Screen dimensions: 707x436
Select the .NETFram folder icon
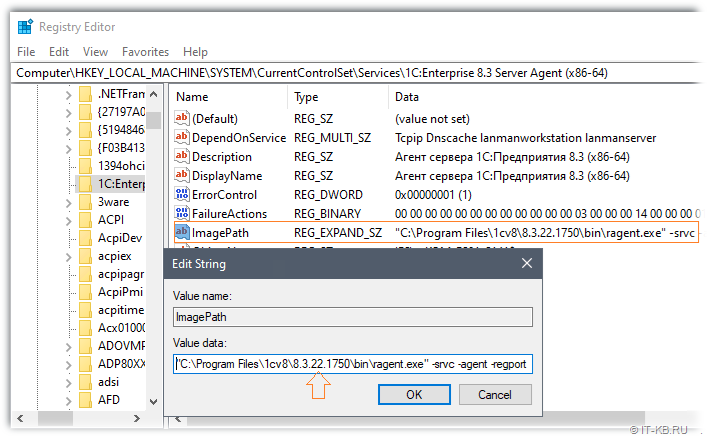(x=85, y=94)
